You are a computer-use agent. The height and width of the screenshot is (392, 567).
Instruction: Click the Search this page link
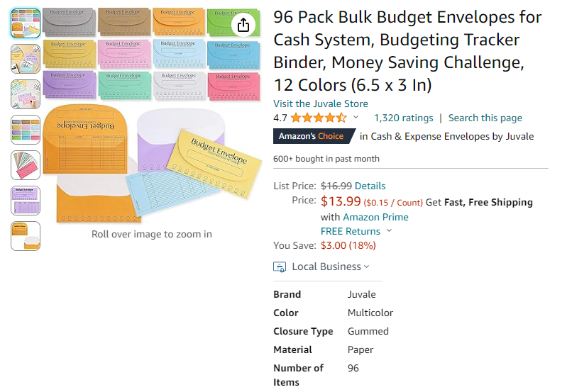485,118
